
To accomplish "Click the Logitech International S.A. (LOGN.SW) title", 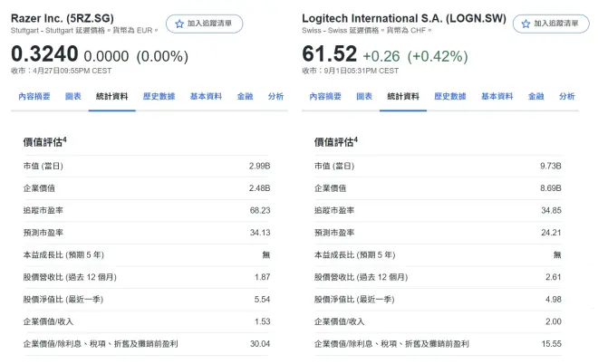I will click(404, 18).
